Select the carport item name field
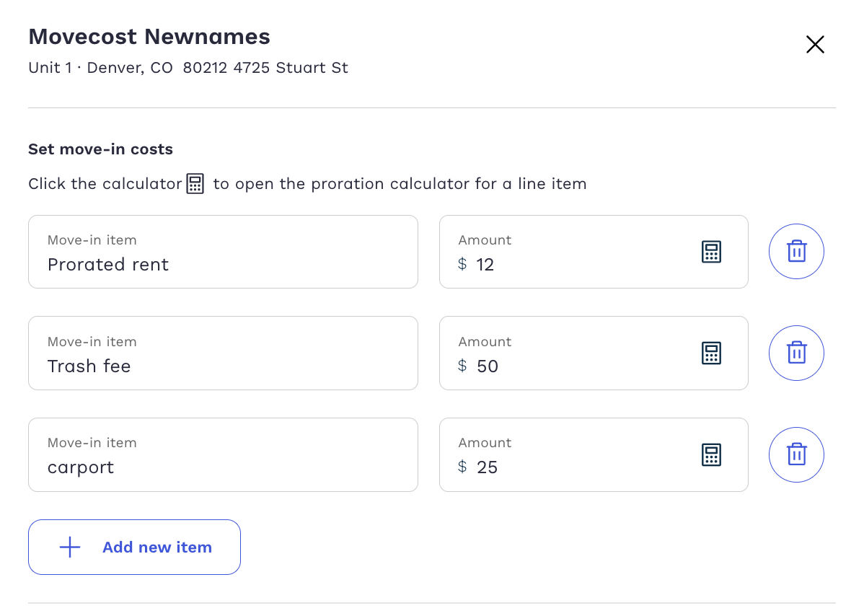This screenshot has width=864, height=616. pos(223,467)
